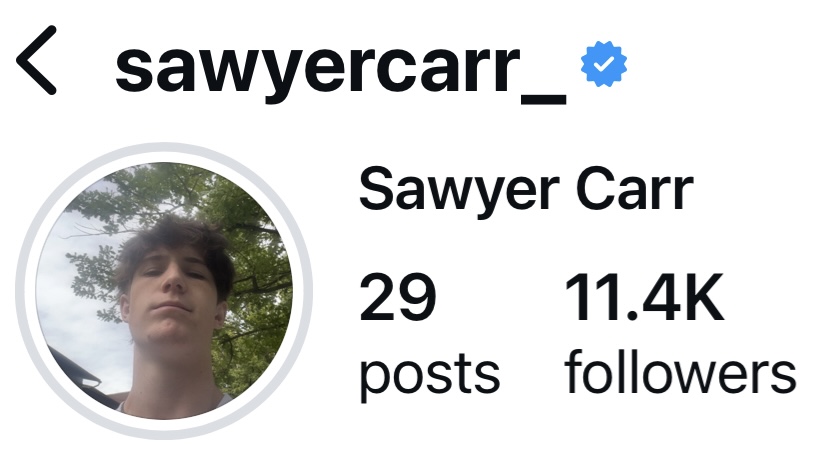Go back using the left arrow
The width and height of the screenshot is (816, 459).
[36, 60]
